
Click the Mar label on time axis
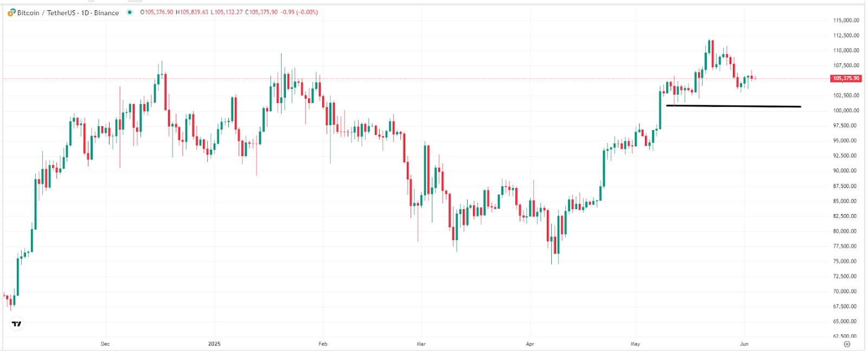[x=421, y=344]
